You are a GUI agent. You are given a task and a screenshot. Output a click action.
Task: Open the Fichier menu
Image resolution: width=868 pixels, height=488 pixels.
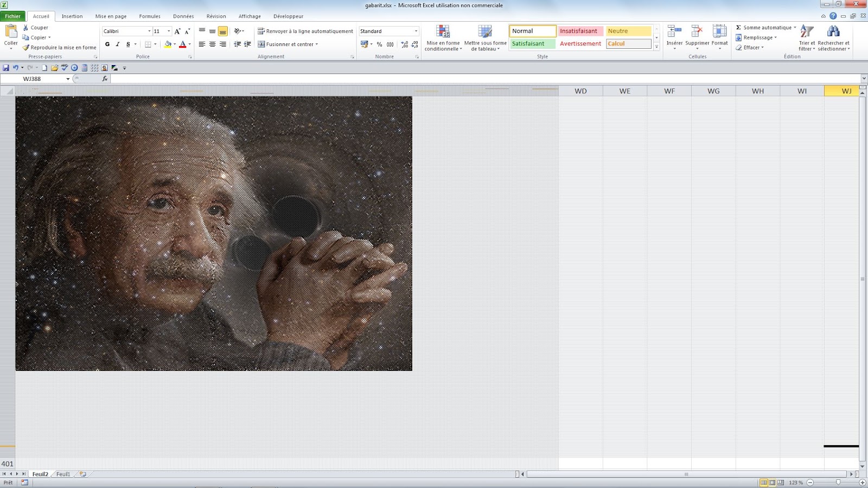[12, 16]
